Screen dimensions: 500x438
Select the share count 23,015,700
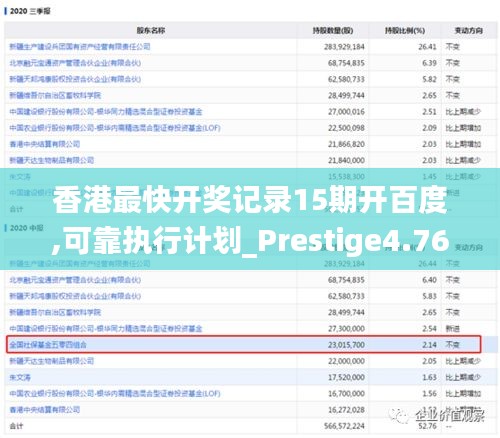[346, 345]
